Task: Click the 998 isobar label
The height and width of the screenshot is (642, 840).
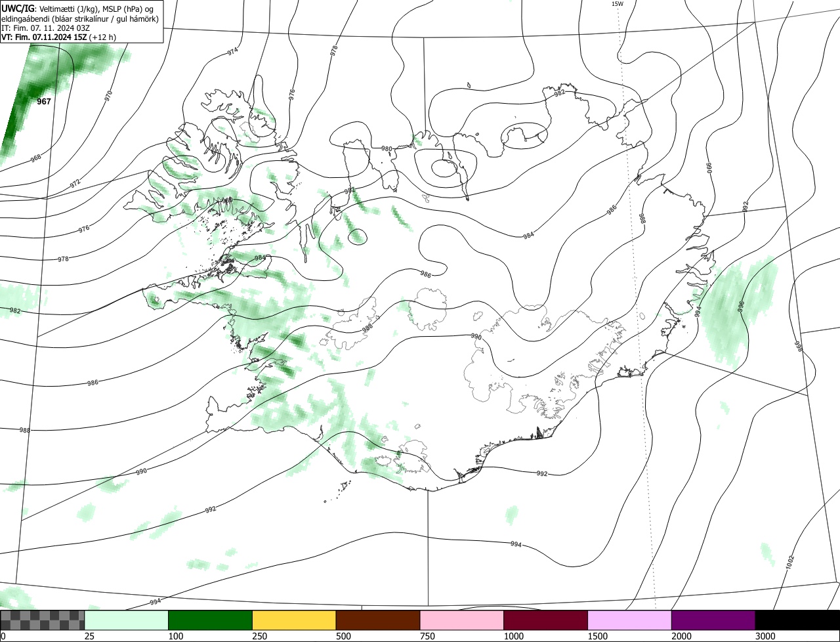Action: [799, 346]
